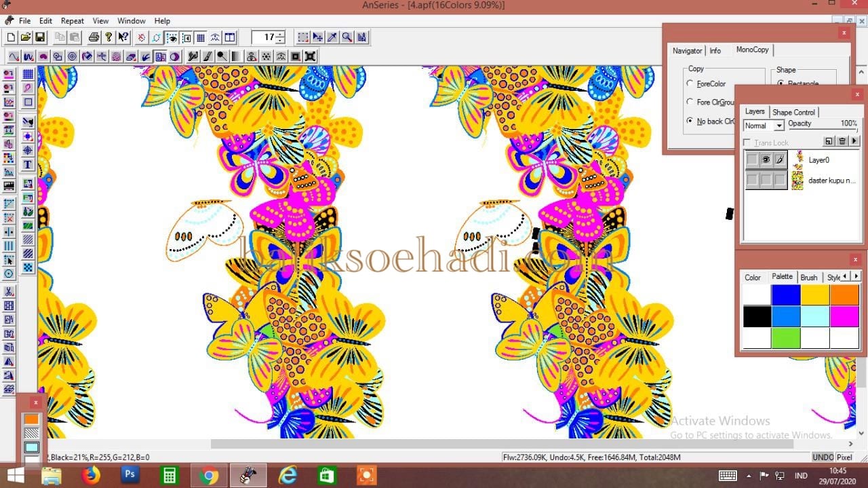Switch to the Info tab
This screenshot has width=868, height=488.
tap(715, 51)
